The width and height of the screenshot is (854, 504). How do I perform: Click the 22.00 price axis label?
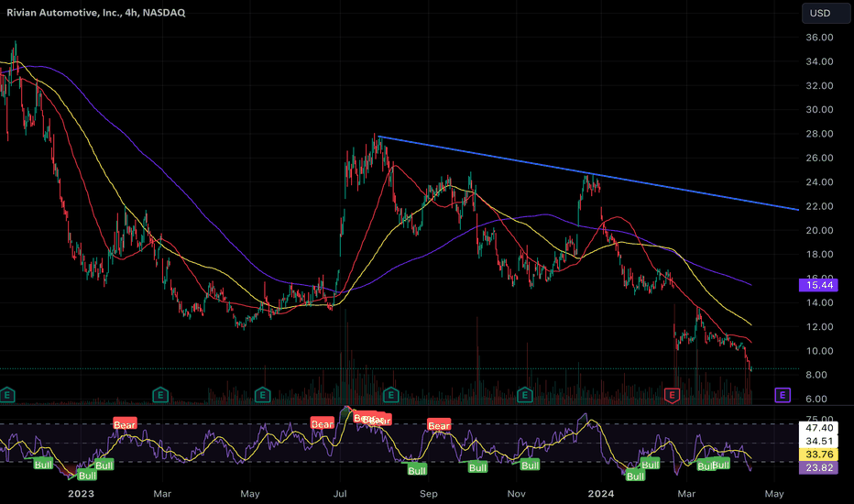[819, 206]
